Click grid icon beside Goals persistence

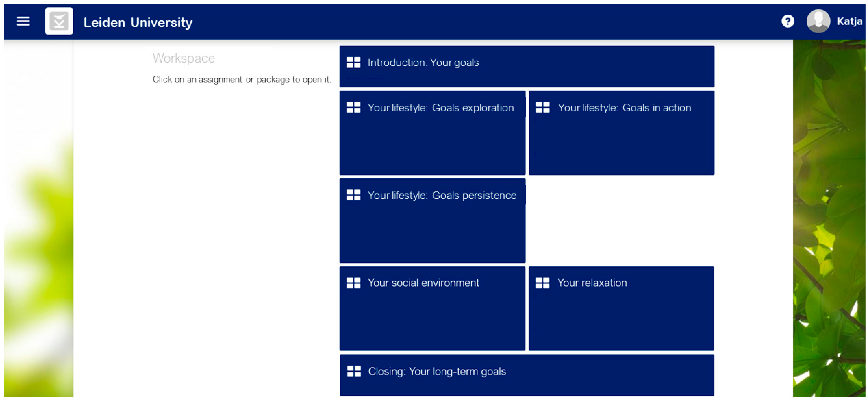tap(353, 195)
